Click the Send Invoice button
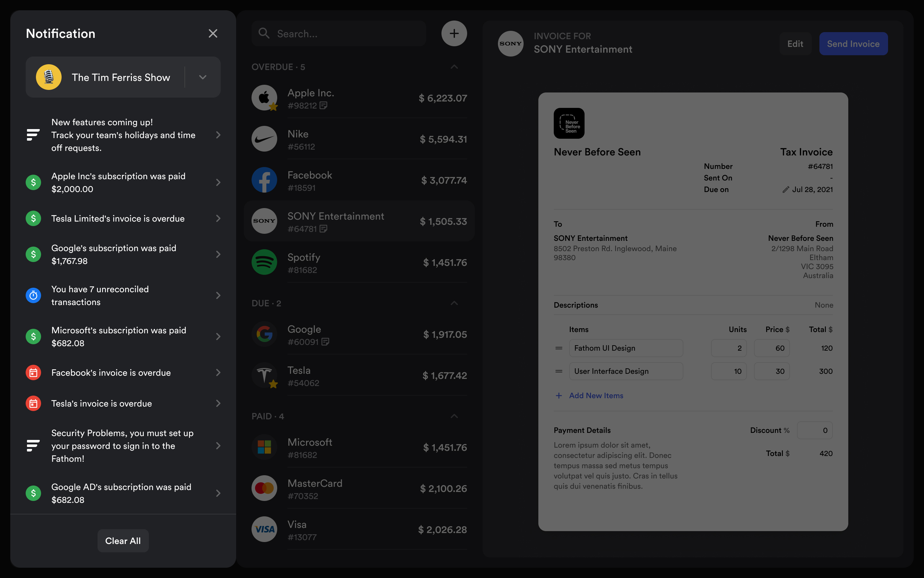 pyautogui.click(x=853, y=44)
